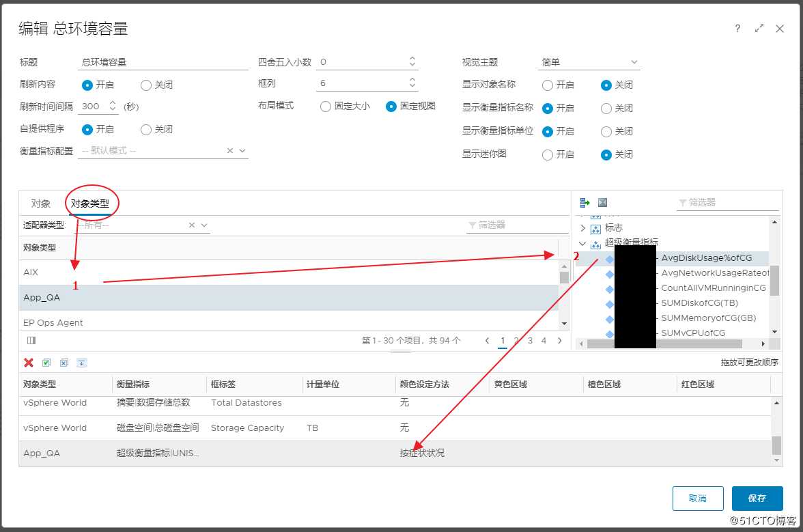Viewport: 803px width, 532px height.
Task: Choose 固定大小 layout mode
Action: (x=325, y=107)
